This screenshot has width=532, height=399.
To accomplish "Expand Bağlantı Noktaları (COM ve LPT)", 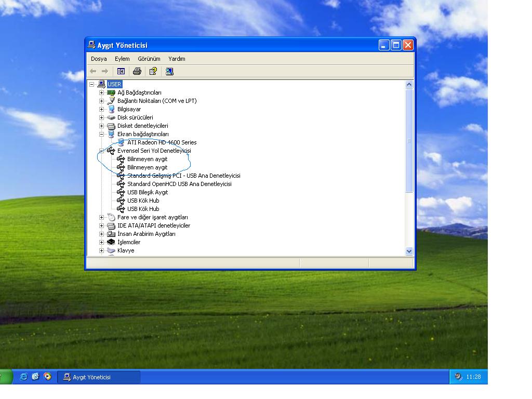I will tap(101, 101).
